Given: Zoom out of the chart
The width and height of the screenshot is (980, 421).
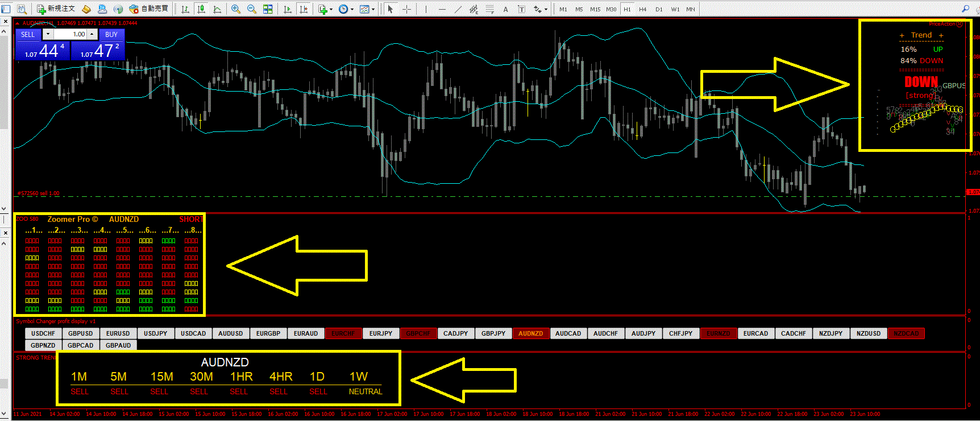Looking at the screenshot, I should click(252, 9).
